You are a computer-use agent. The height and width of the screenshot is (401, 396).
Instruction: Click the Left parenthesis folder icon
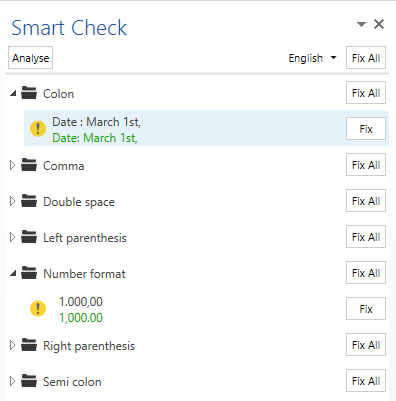(29, 237)
